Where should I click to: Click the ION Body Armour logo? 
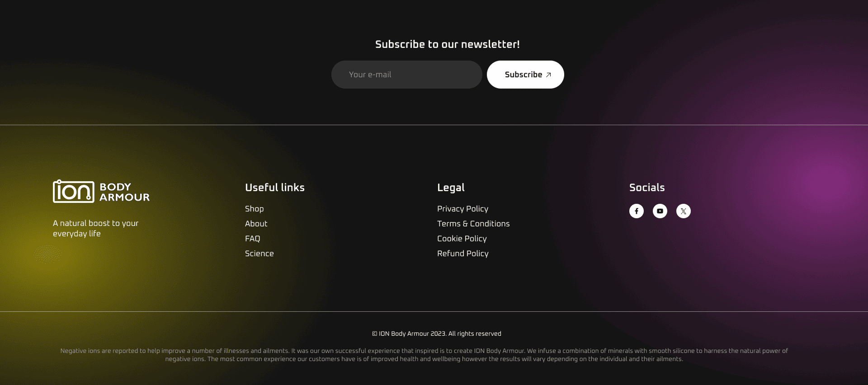pos(101,192)
